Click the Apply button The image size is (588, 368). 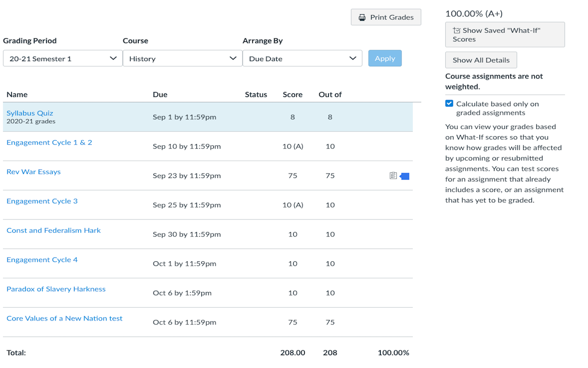(385, 58)
